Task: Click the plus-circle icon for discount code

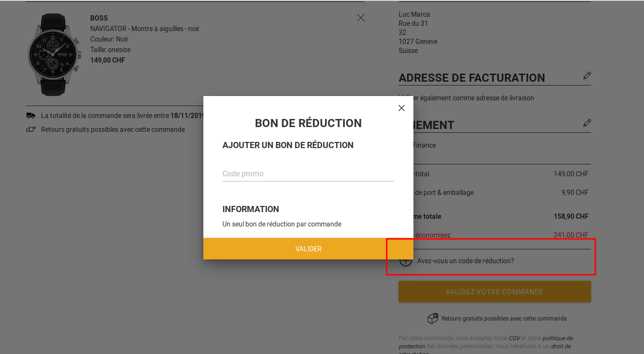Action: (405, 261)
